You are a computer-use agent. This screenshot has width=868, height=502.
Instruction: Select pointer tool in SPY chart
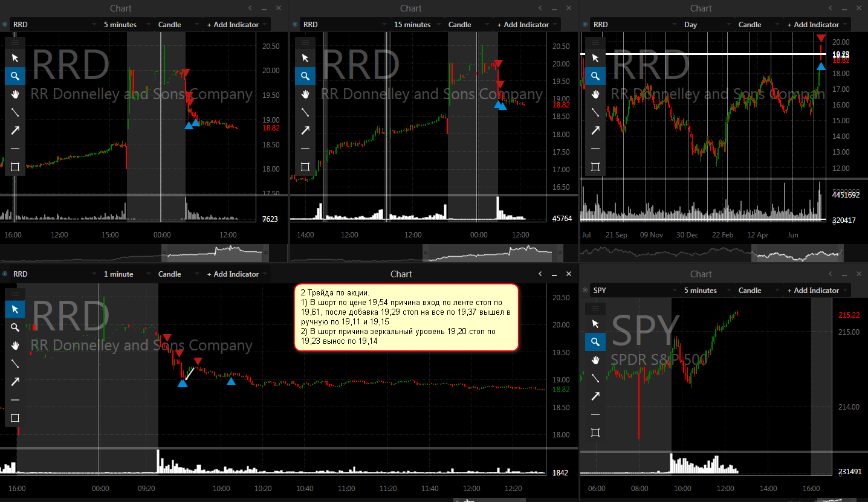coord(595,324)
